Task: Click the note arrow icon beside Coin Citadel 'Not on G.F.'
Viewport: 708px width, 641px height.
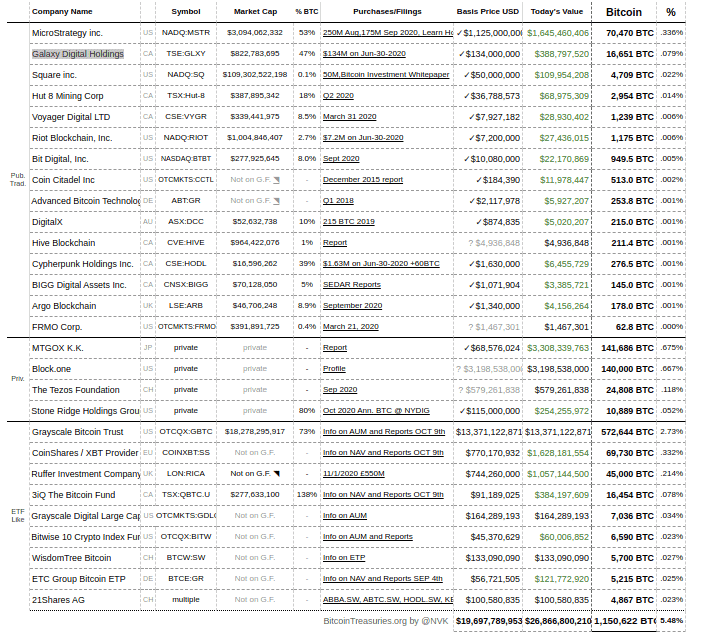Action: coord(276,180)
